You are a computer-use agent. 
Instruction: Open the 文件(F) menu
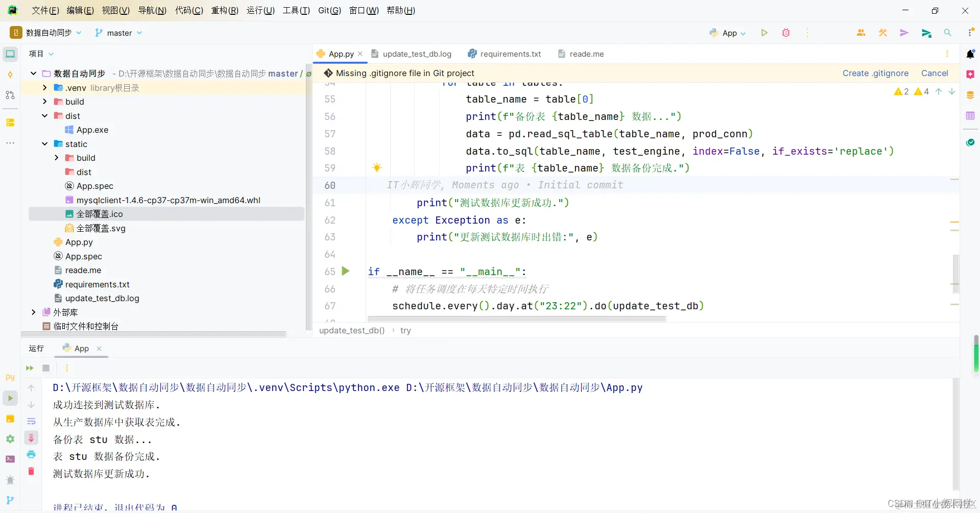coord(45,10)
